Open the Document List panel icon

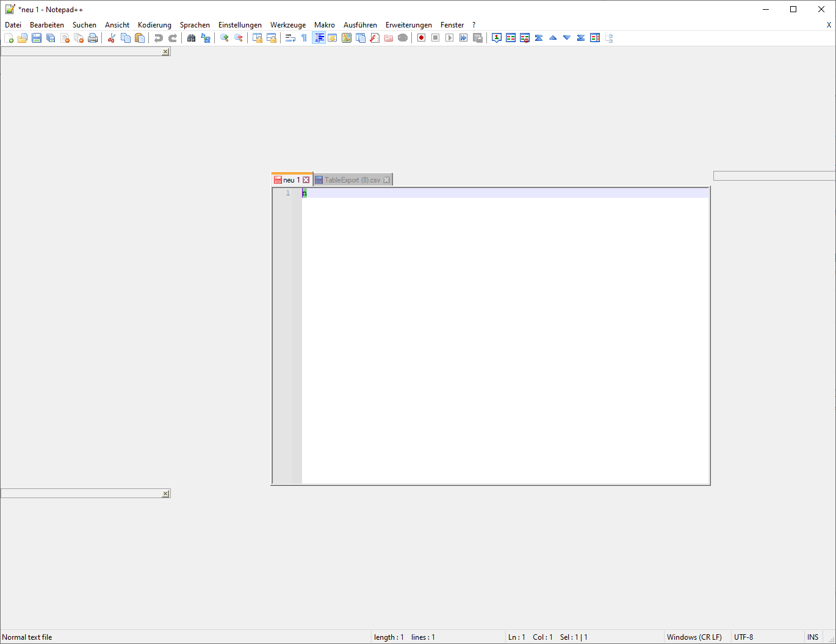click(361, 38)
